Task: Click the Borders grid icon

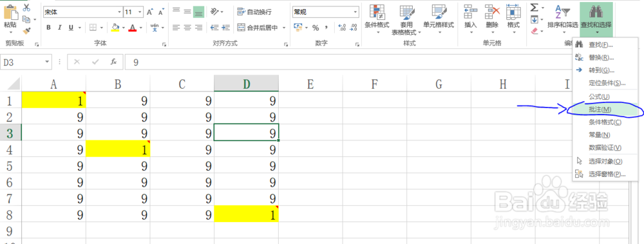Action: click(x=93, y=28)
